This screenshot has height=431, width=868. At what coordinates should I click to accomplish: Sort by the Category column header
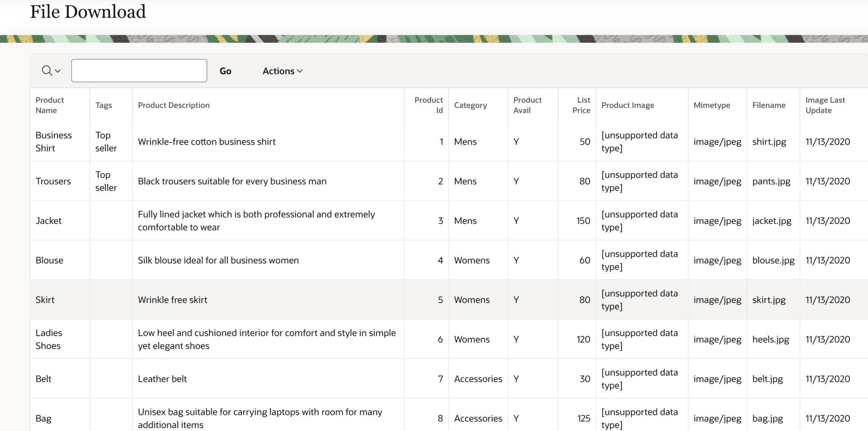[470, 105]
